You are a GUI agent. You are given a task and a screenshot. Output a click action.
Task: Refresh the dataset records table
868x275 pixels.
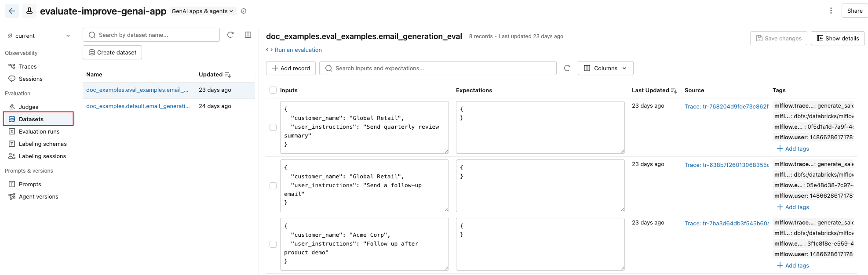567,68
